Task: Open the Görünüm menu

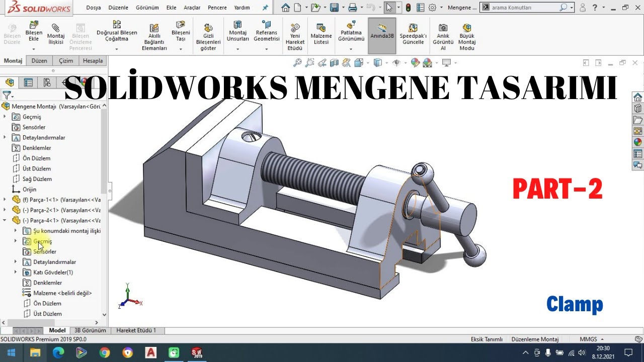Action: point(147,8)
